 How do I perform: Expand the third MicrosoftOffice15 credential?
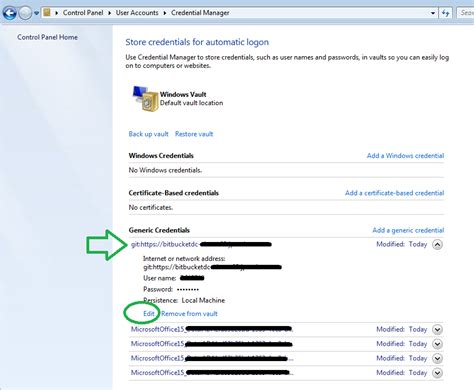(437, 358)
